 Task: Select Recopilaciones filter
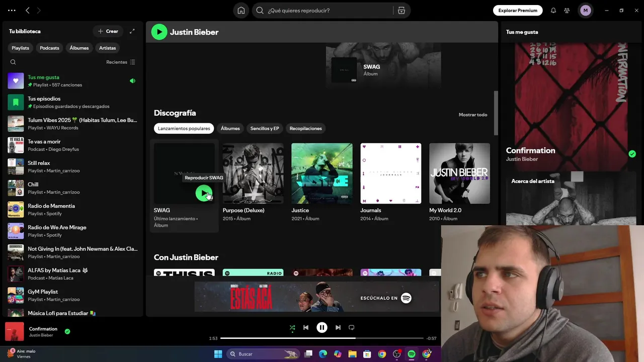click(305, 128)
